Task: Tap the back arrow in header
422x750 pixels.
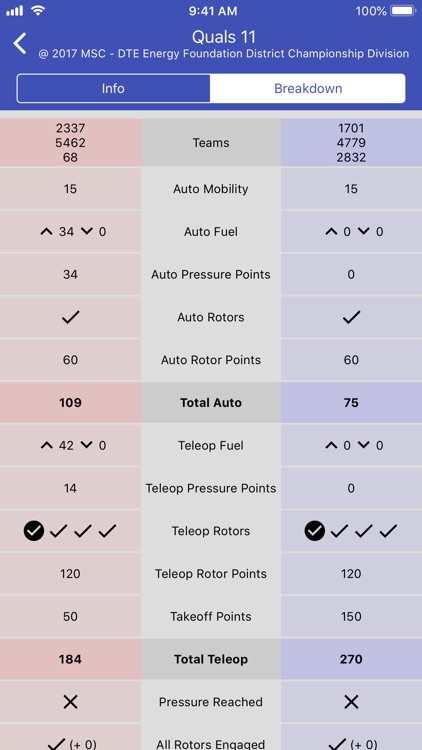Action: point(20,44)
